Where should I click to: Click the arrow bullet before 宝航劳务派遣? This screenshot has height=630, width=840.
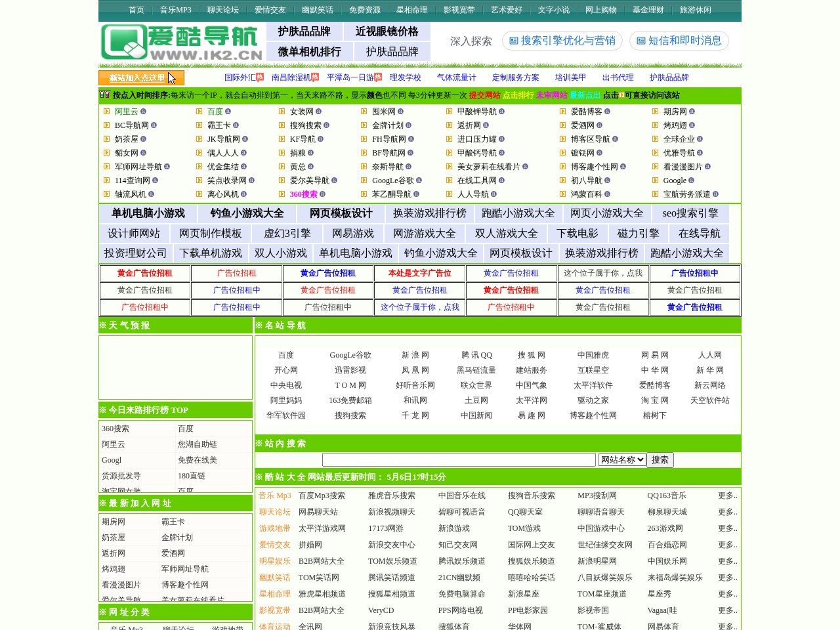tap(656, 194)
